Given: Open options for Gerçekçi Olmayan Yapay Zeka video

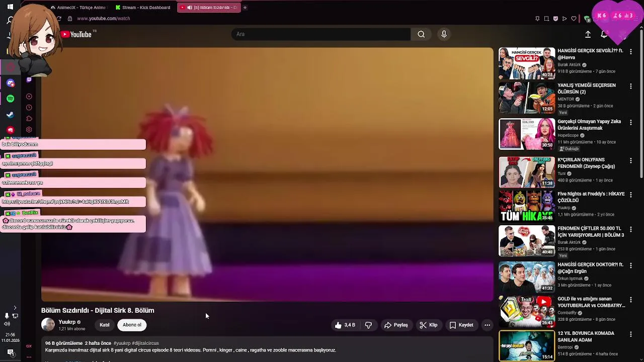Looking at the screenshot, I should pyautogui.click(x=630, y=123).
